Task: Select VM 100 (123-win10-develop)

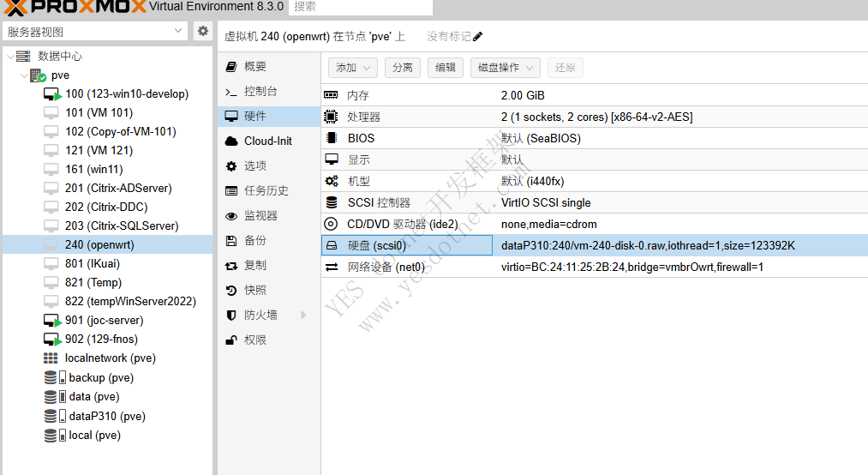Action: coord(127,94)
